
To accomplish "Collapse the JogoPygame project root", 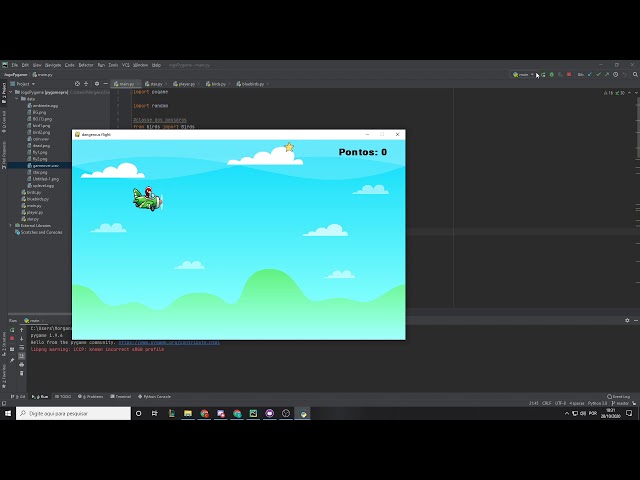I will point(11,92).
